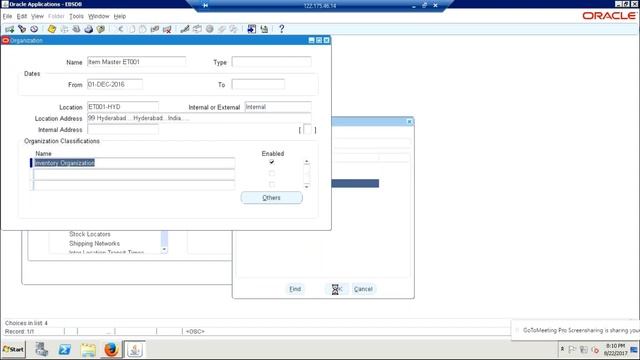Click the second empty classification name row

pos(134,174)
